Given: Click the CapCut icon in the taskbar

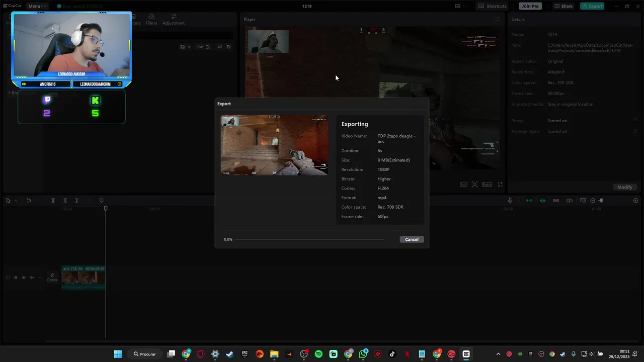Looking at the screenshot, I should pos(466,354).
